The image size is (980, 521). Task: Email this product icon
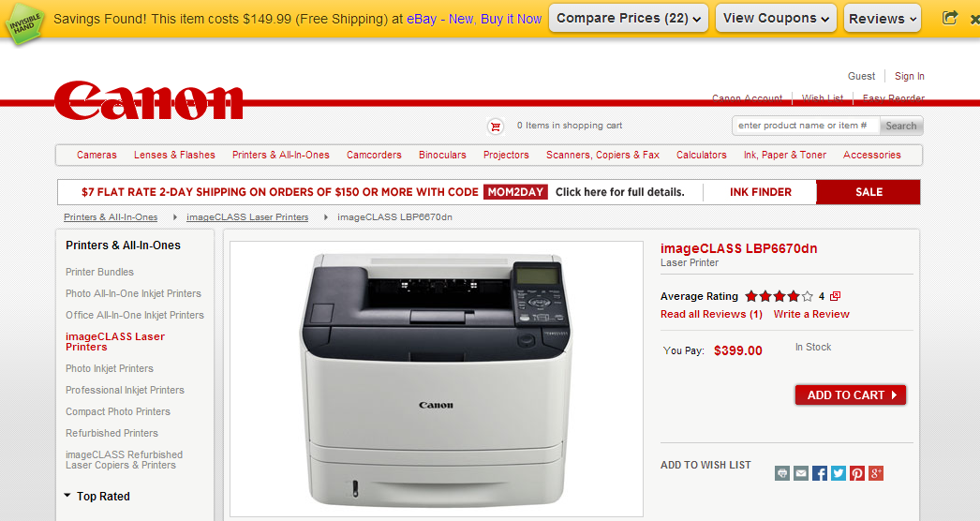pyautogui.click(x=801, y=473)
